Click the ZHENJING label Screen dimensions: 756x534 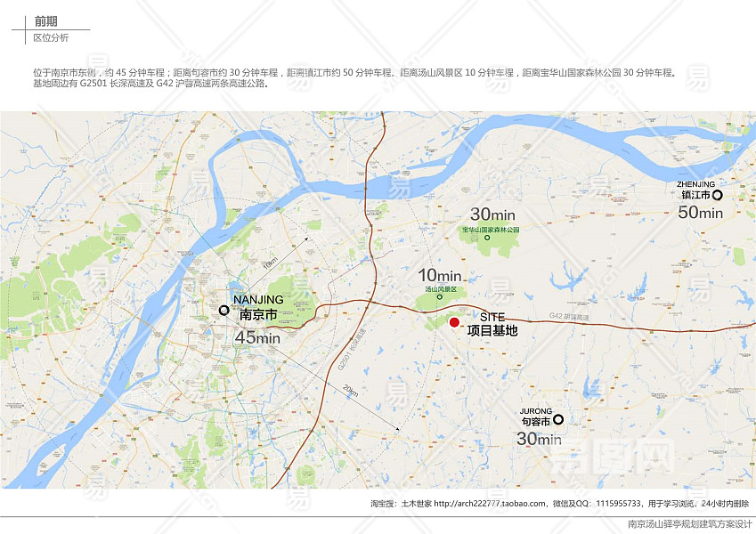pyautogui.click(x=695, y=184)
